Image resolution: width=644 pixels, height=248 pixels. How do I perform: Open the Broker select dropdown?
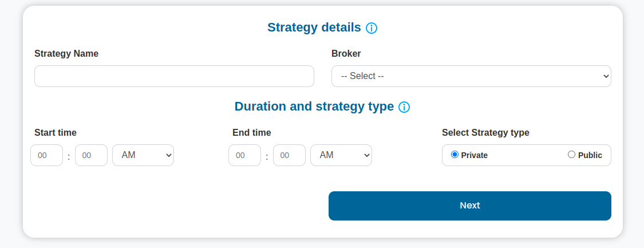click(471, 76)
